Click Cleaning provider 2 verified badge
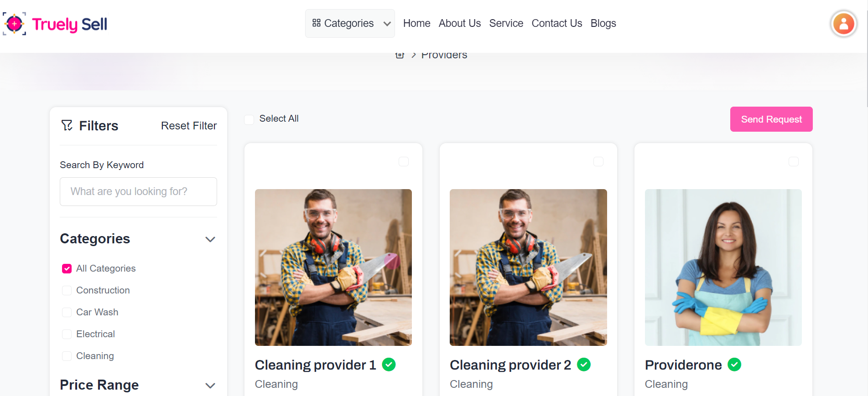 pos(584,365)
